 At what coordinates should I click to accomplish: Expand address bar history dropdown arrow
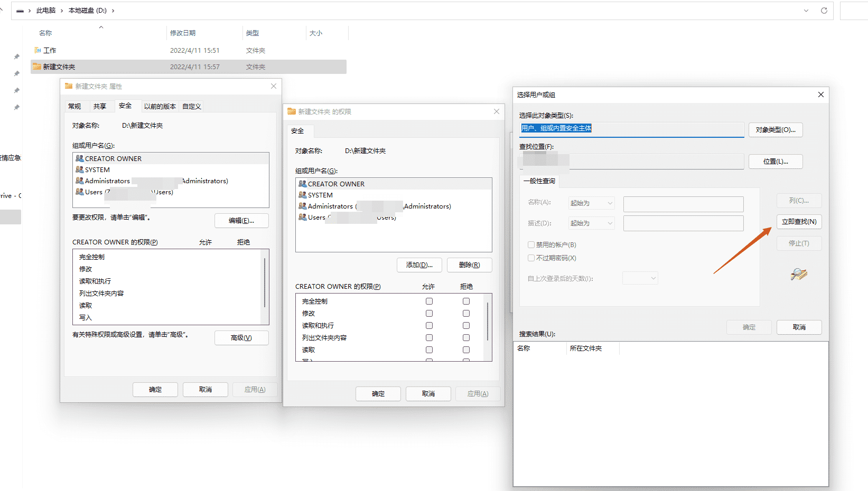(806, 11)
